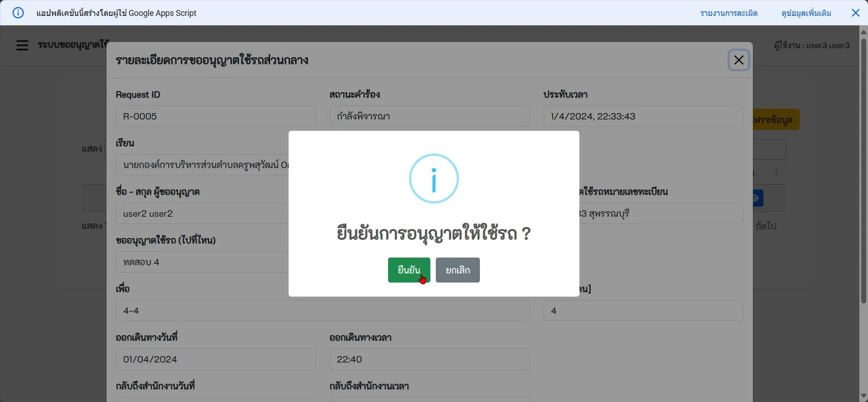Cancel with the gray ยกเลิก button
The width and height of the screenshot is (868, 402).
[x=458, y=270]
